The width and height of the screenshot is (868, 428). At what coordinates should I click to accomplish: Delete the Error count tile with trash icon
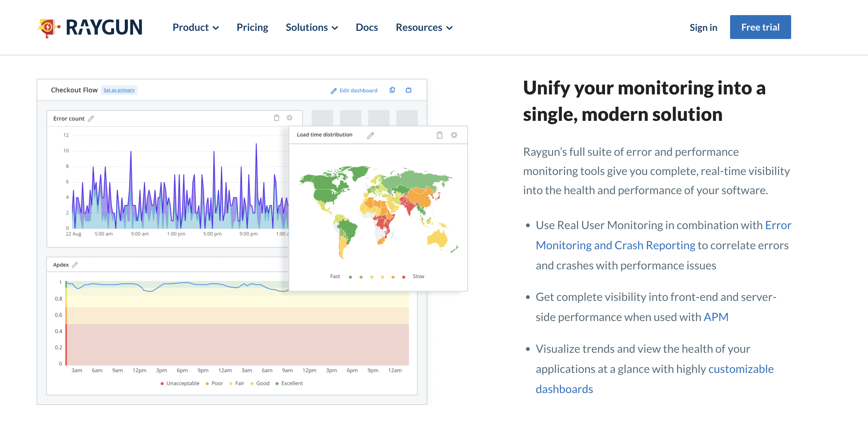click(x=276, y=118)
